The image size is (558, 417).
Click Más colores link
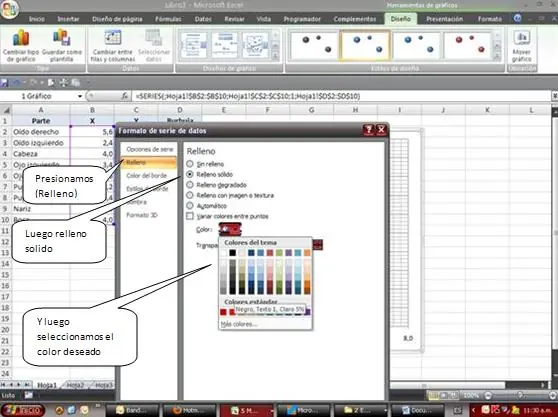tap(238, 324)
